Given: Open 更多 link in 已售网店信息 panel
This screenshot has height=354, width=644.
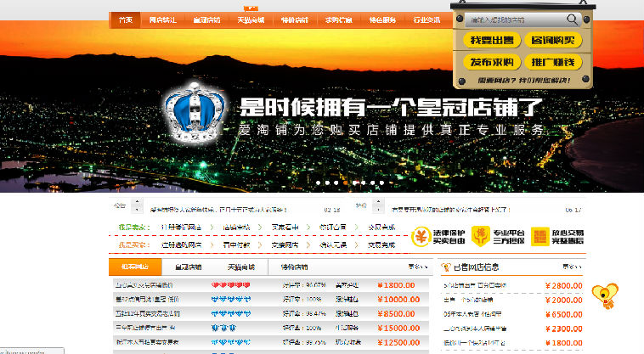Looking at the screenshot, I should click(x=572, y=267).
